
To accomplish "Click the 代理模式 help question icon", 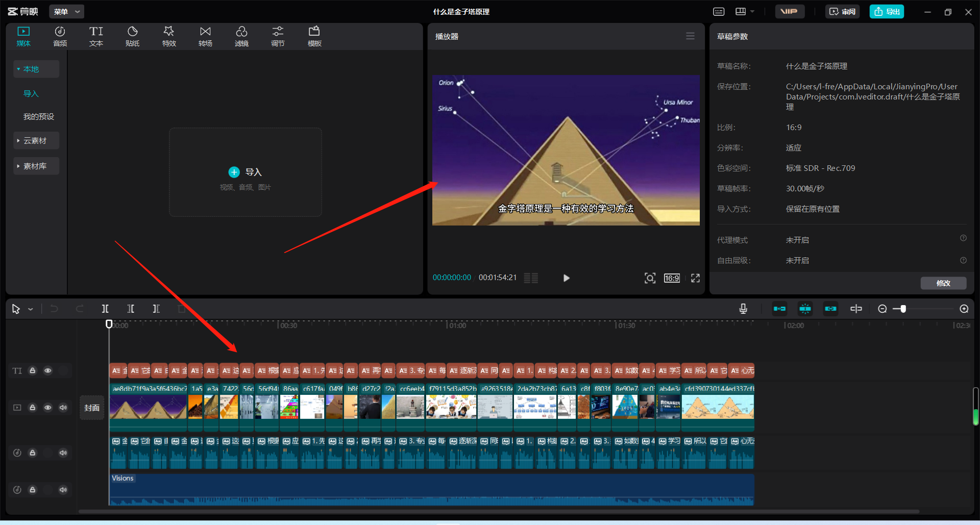I will pos(963,238).
